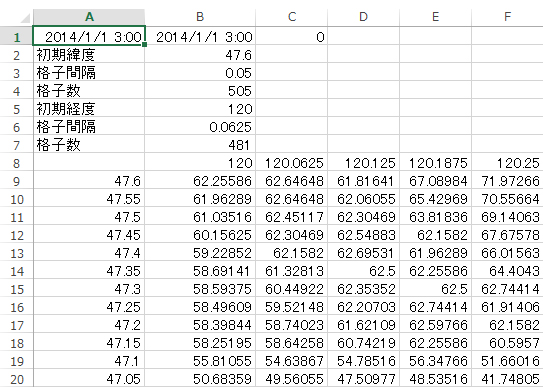The width and height of the screenshot is (543, 387).
Task: Select longitude cell 120.25
Action: click(507, 163)
